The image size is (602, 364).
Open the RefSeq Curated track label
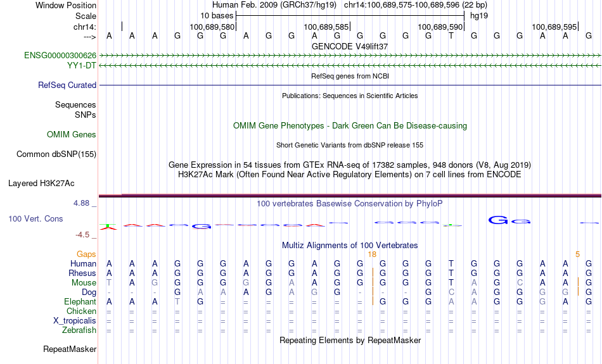click(x=67, y=85)
